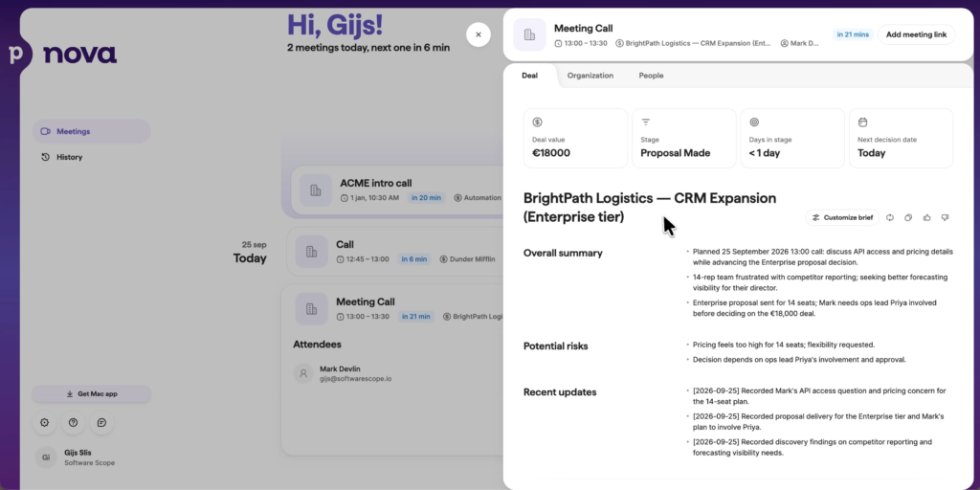Open Customize brief options
This screenshot has width=980, height=490.
(842, 217)
